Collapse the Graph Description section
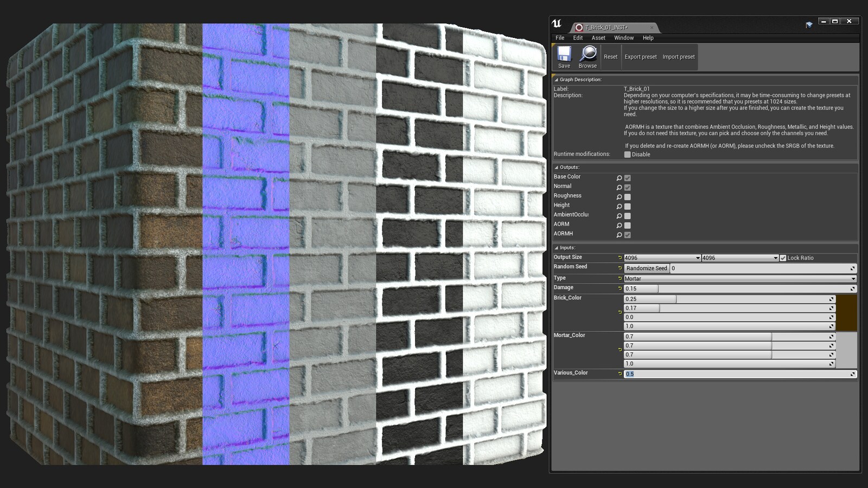Image resolution: width=868 pixels, height=488 pixels. point(556,80)
